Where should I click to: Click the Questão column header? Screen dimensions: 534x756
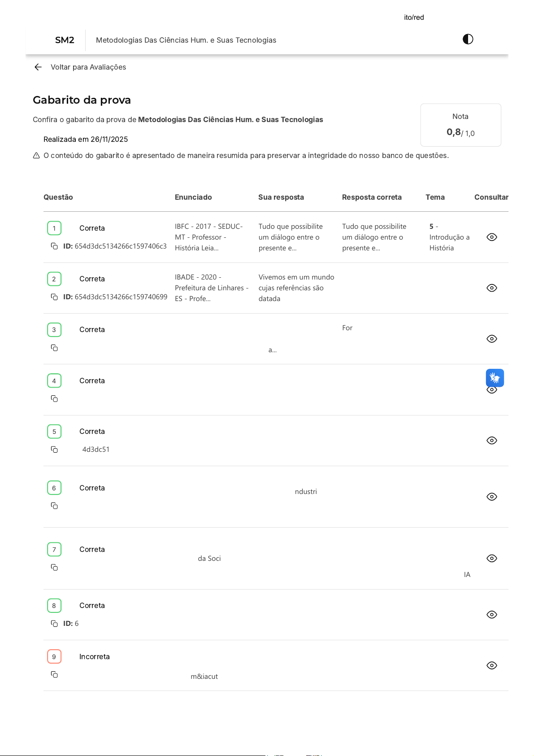coord(58,197)
